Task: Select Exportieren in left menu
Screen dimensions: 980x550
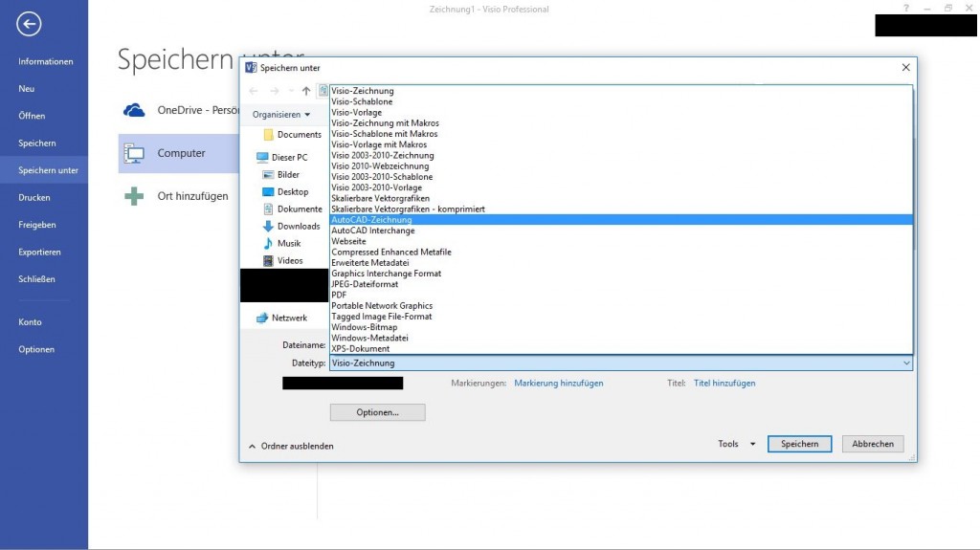Action: pos(39,253)
